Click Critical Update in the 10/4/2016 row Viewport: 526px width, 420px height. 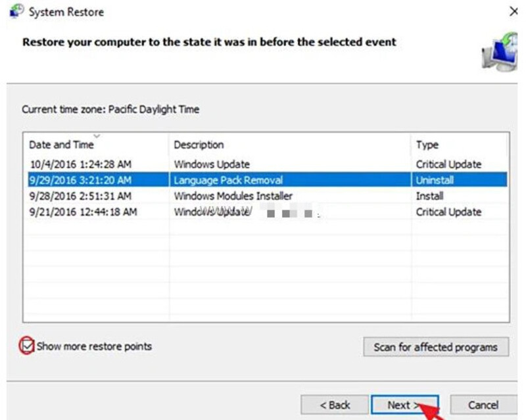click(x=448, y=164)
